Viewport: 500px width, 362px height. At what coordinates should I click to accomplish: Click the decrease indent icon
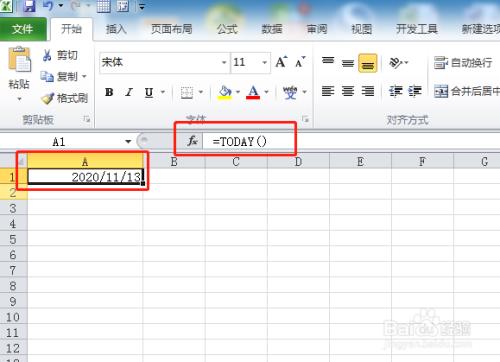click(396, 91)
